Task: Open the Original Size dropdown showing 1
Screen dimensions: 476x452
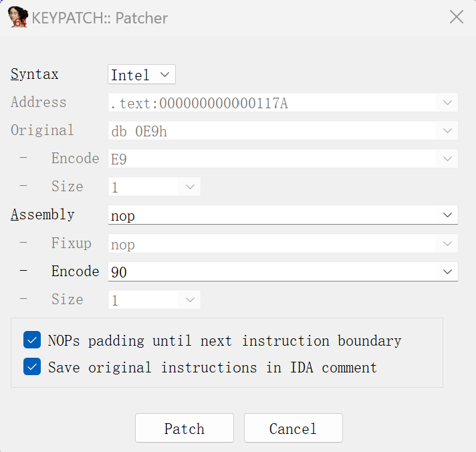Action: click(x=190, y=187)
